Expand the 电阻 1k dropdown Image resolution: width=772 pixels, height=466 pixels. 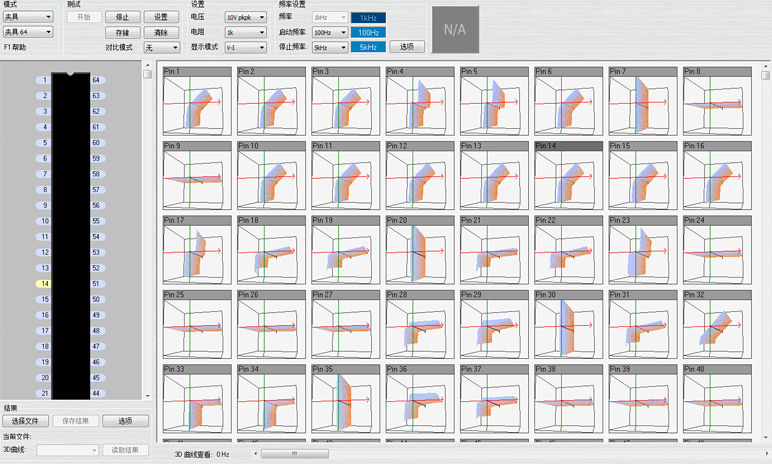246,32
